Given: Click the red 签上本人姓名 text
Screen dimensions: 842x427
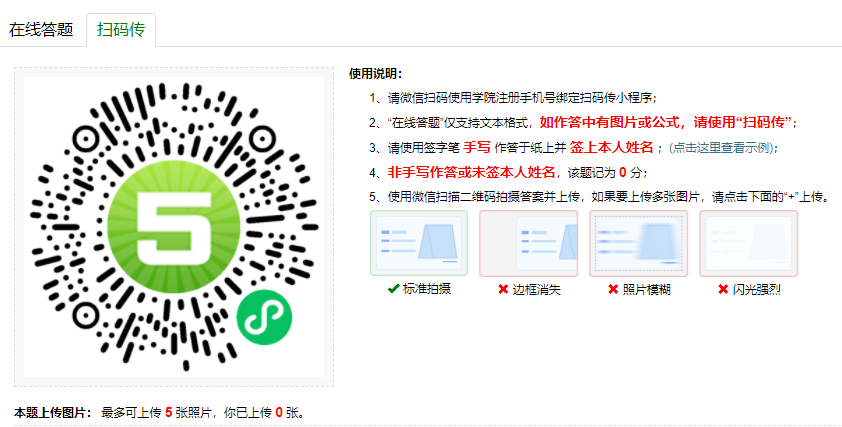Looking at the screenshot, I should tap(612, 147).
